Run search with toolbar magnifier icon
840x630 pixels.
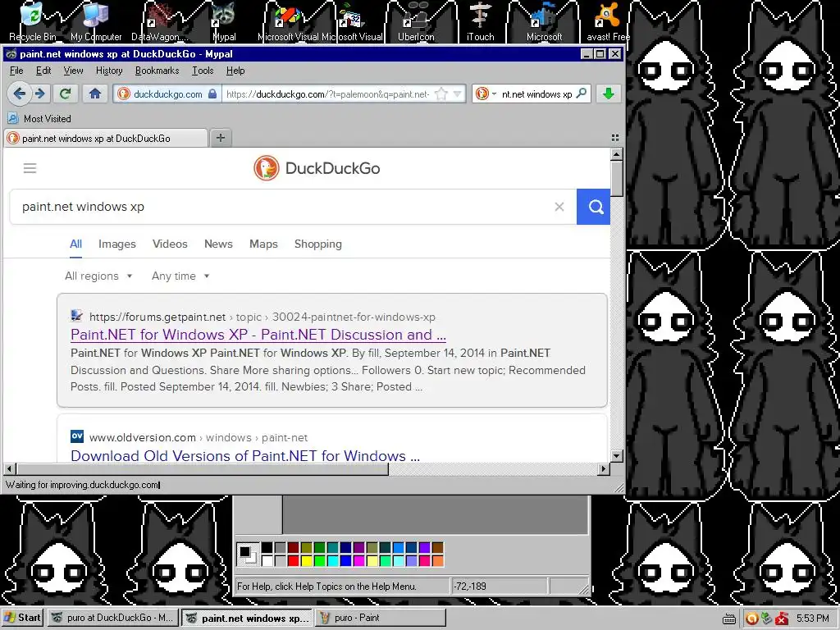tap(582, 94)
